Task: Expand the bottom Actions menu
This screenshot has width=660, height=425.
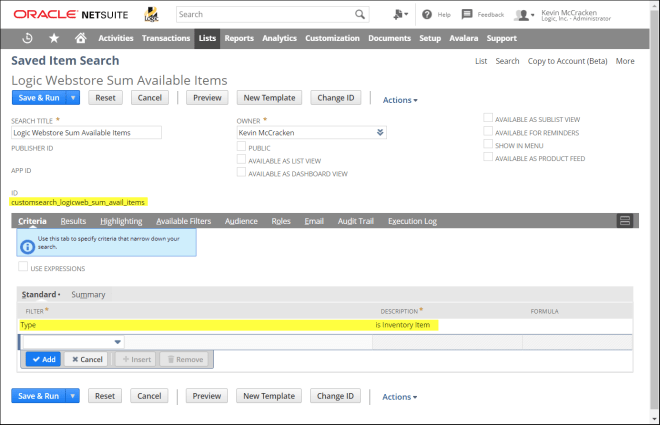Action: coord(399,397)
